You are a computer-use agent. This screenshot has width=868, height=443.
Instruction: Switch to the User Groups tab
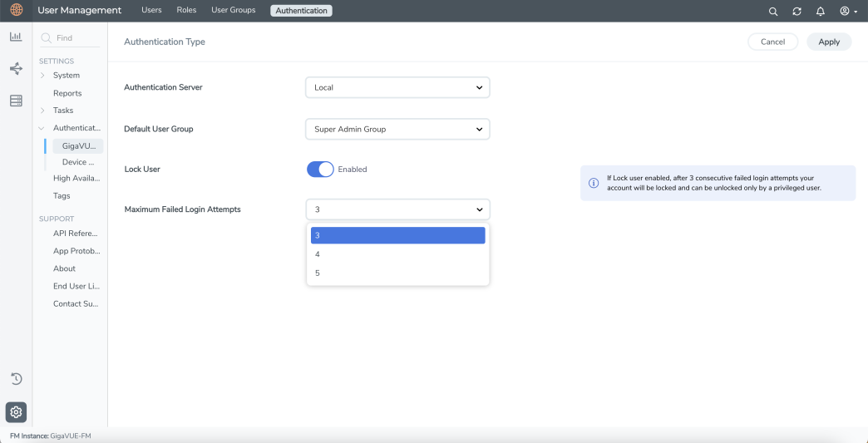pos(234,10)
